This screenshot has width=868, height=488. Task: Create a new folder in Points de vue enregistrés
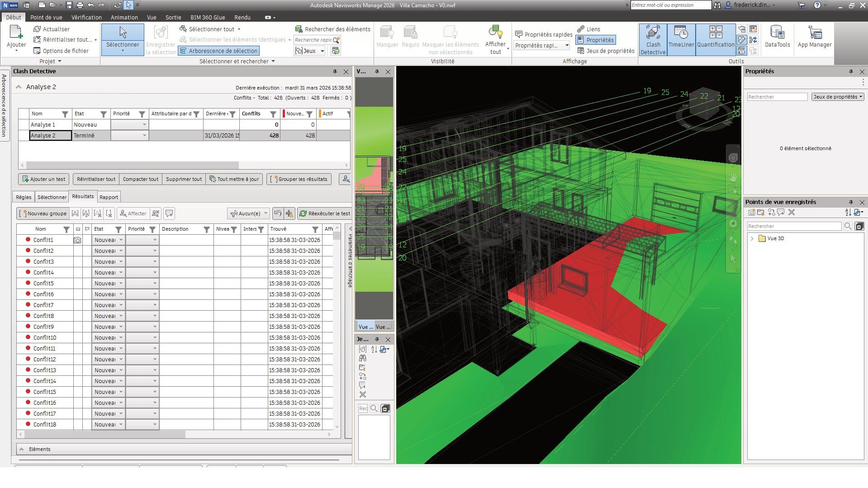click(760, 213)
